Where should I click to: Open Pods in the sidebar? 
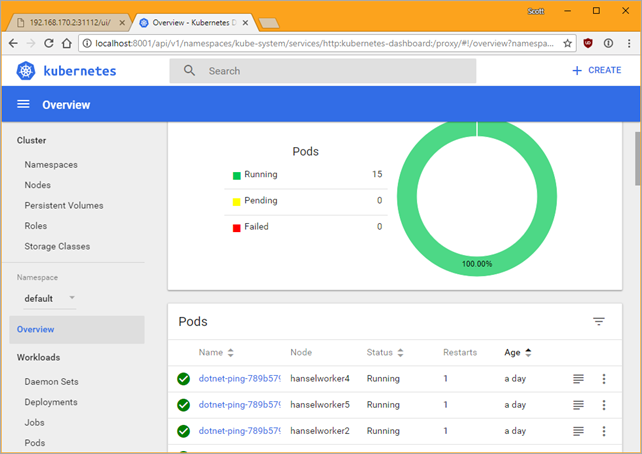pos(35,443)
